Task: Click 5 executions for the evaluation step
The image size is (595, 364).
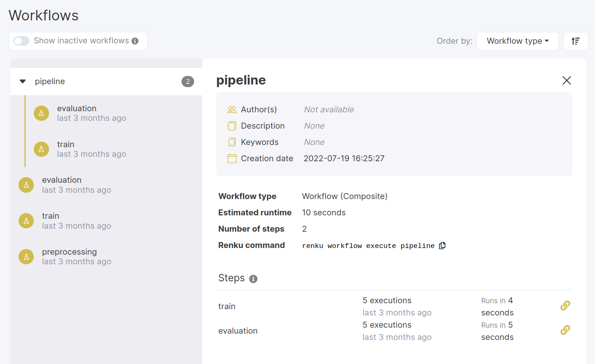Action: 387,325
